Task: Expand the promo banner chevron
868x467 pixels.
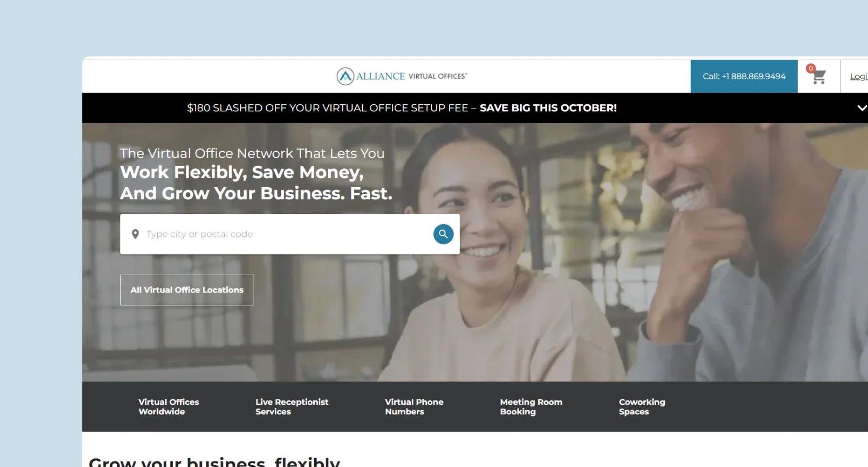Action: click(862, 108)
